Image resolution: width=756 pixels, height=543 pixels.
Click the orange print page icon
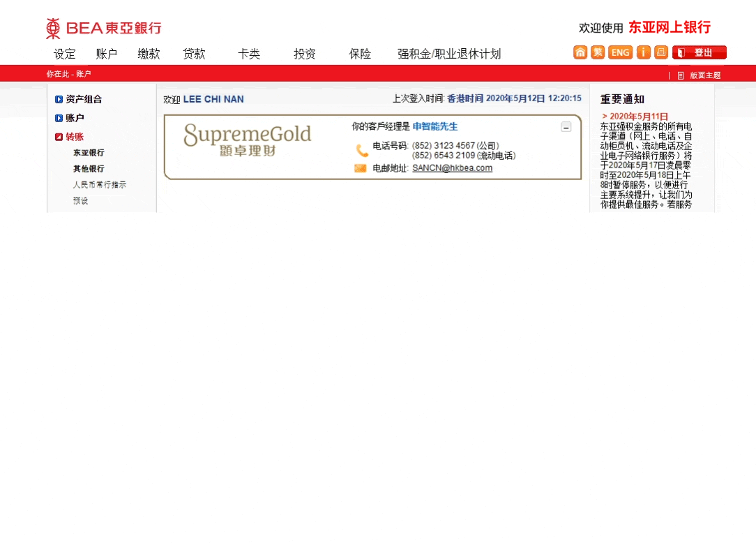(661, 52)
